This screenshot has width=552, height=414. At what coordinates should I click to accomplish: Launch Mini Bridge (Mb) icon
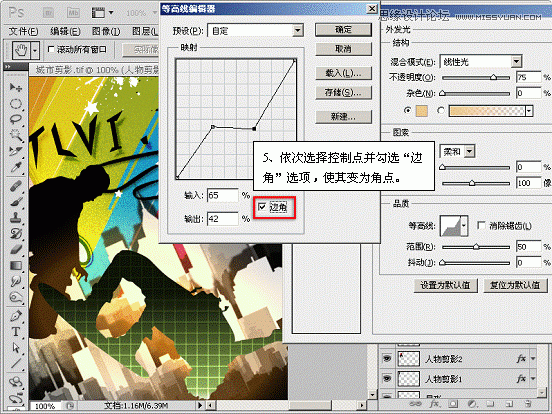[x=73, y=13]
